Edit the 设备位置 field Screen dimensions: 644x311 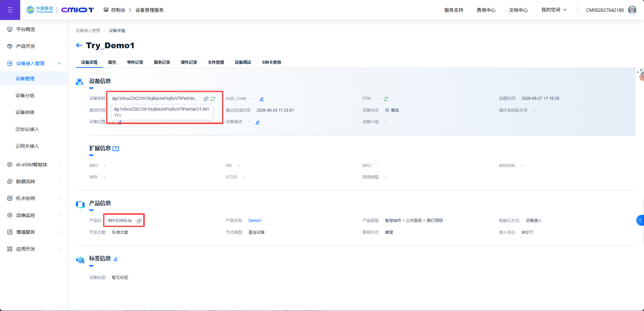(x=120, y=122)
